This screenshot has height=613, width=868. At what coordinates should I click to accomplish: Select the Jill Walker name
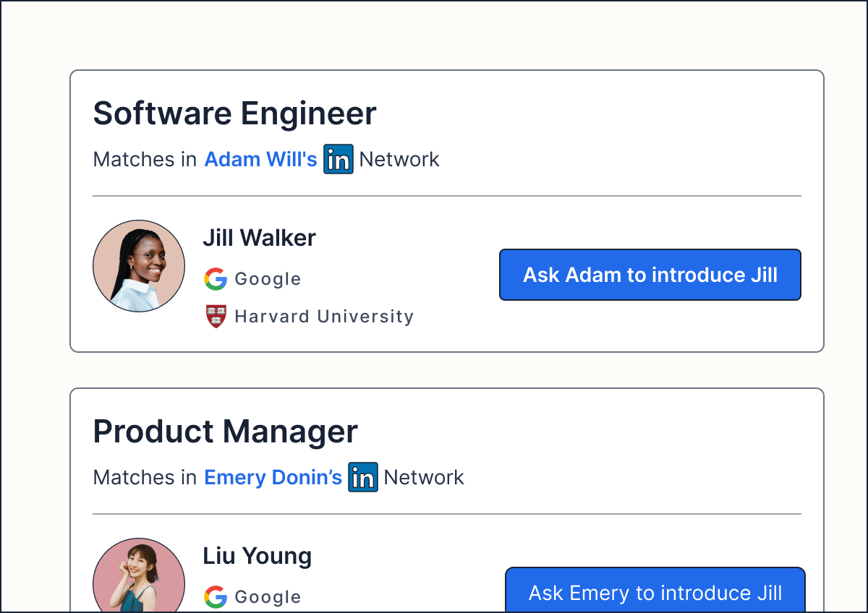259,238
